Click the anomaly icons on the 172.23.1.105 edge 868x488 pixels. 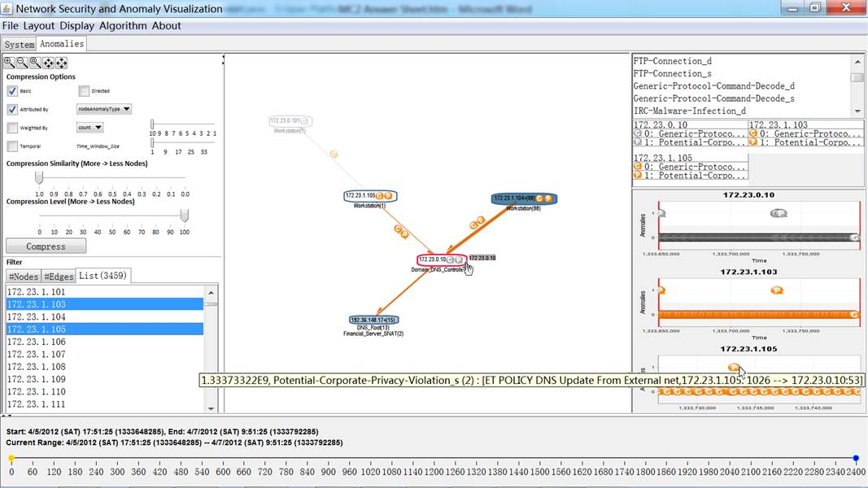pyautogui.click(x=401, y=232)
